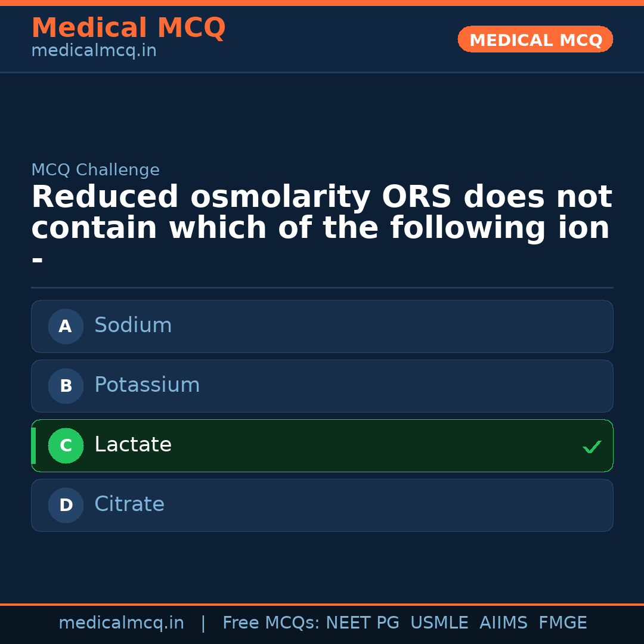Click the medicalmcq.in link in the footer
This screenshot has height=644, width=644.
pyautogui.click(x=122, y=622)
